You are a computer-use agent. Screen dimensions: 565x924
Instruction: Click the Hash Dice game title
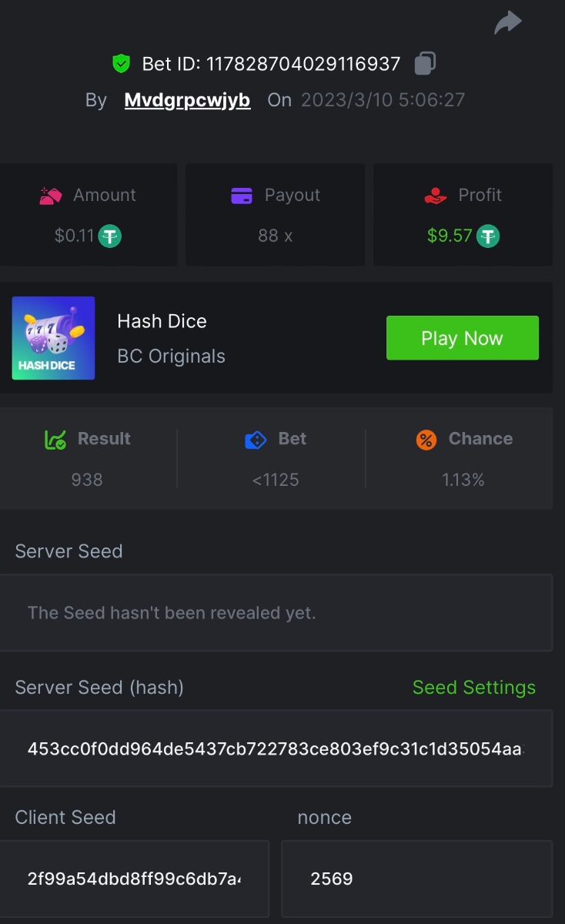(x=162, y=321)
